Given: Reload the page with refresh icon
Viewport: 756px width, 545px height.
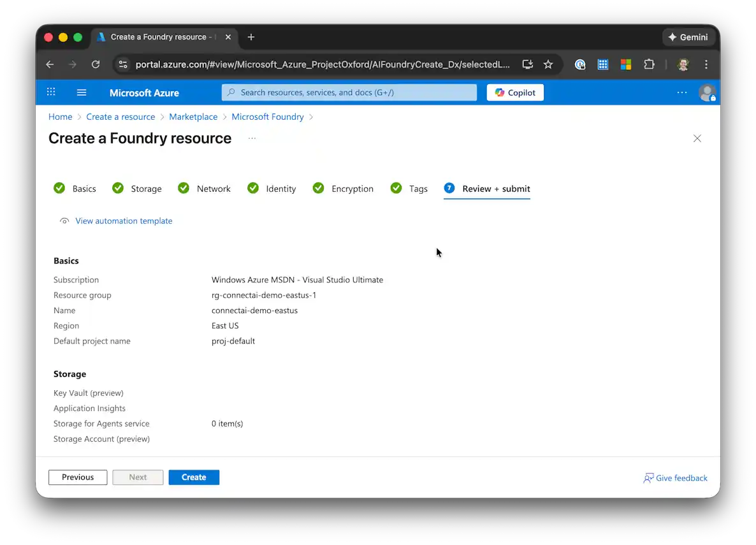Looking at the screenshot, I should pos(96,64).
